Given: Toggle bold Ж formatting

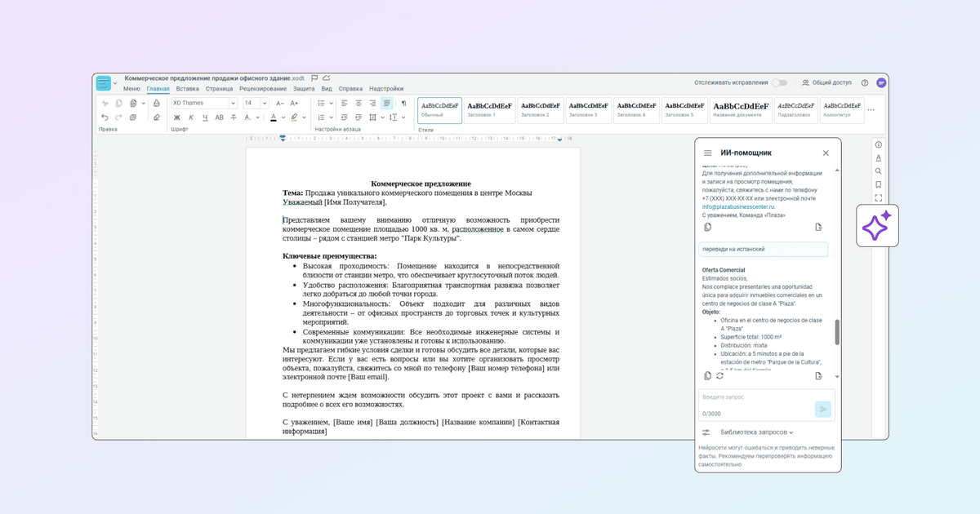Looking at the screenshot, I should [176, 117].
